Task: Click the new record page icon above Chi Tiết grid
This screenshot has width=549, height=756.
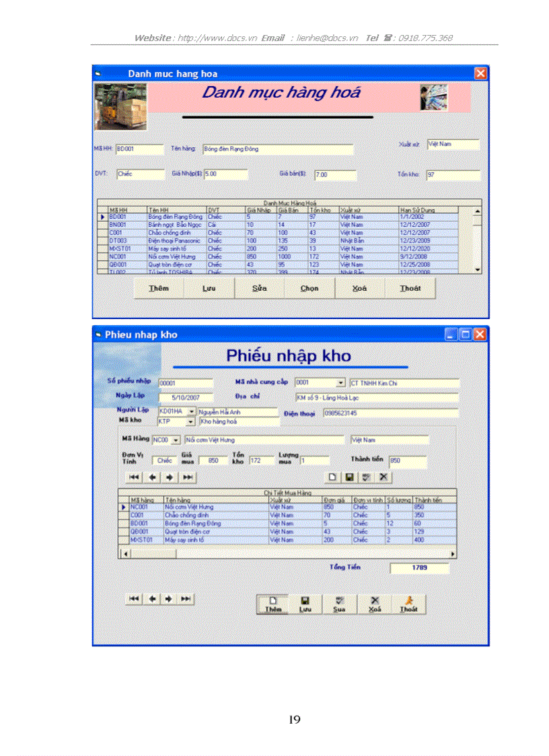Action: (x=332, y=477)
